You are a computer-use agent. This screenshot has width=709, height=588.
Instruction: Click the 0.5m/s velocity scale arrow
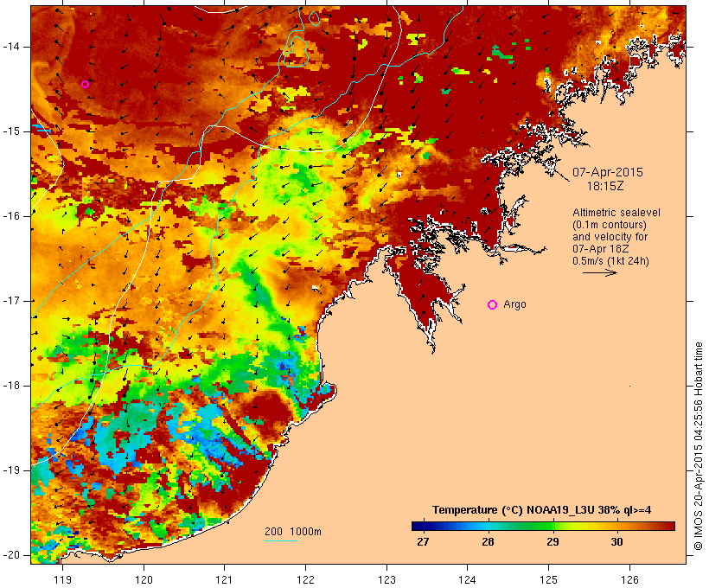pyautogui.click(x=599, y=272)
